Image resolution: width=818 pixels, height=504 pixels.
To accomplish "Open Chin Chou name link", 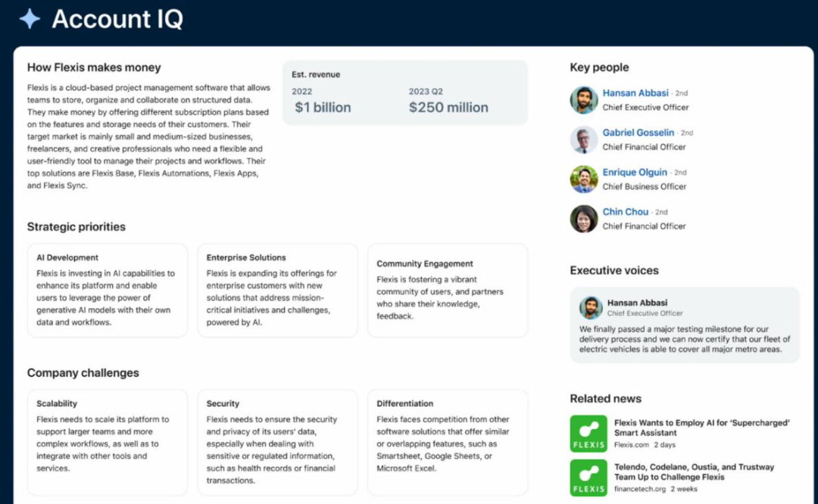I will point(626,212).
